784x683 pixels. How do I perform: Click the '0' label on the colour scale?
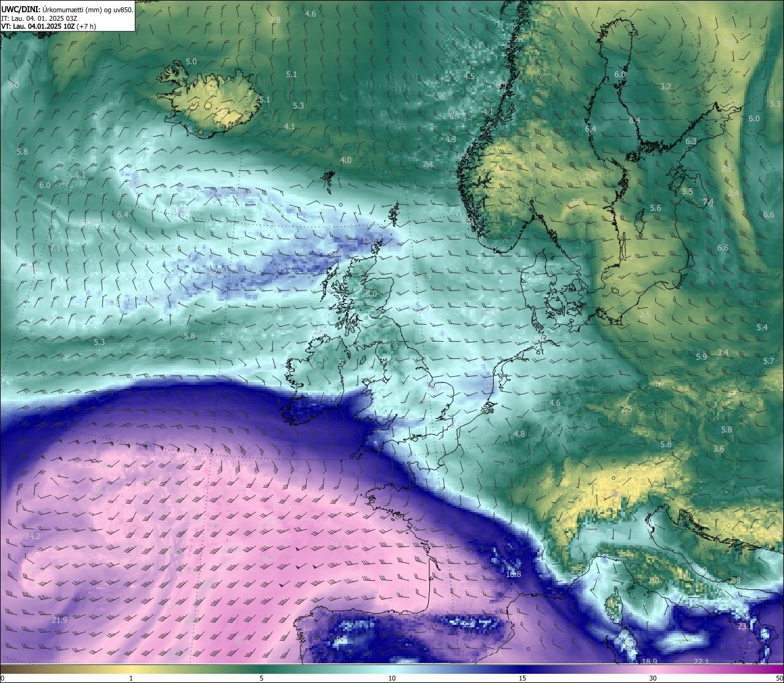coord(2,678)
